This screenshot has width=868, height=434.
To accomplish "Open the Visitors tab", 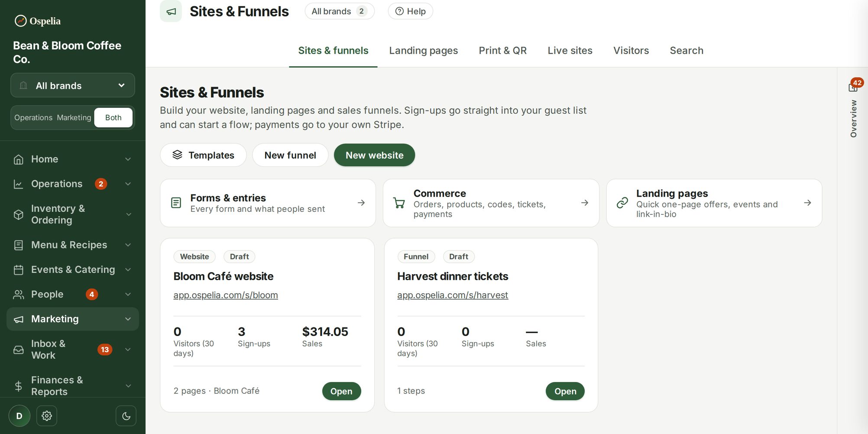I will (631, 51).
